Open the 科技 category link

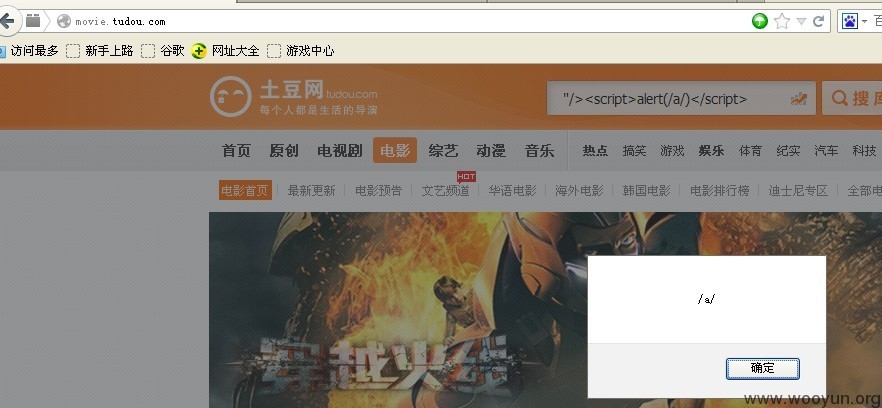coord(864,151)
